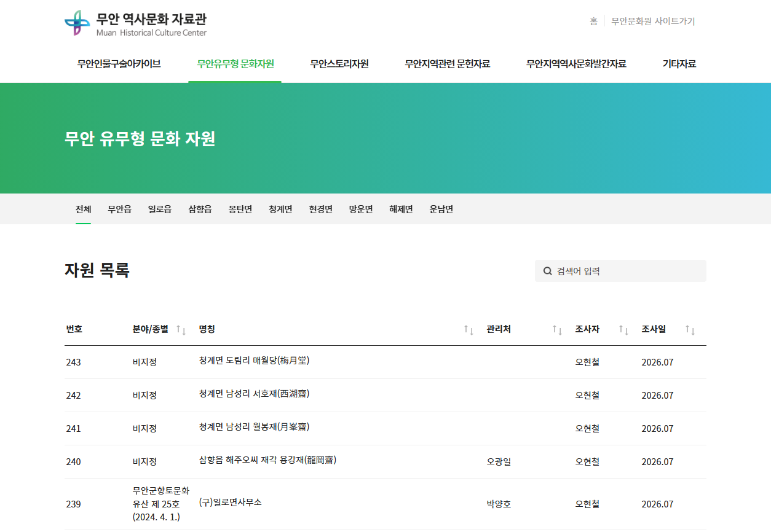The width and height of the screenshot is (771, 532).
Task: Select the 해제면 region tab
Action: [401, 209]
